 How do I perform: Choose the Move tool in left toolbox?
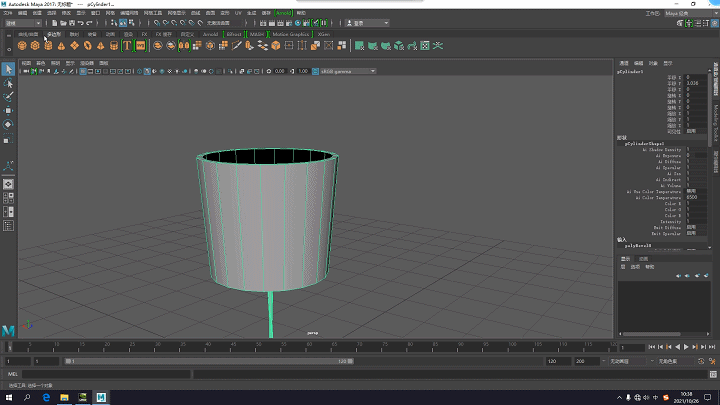click(x=8, y=110)
